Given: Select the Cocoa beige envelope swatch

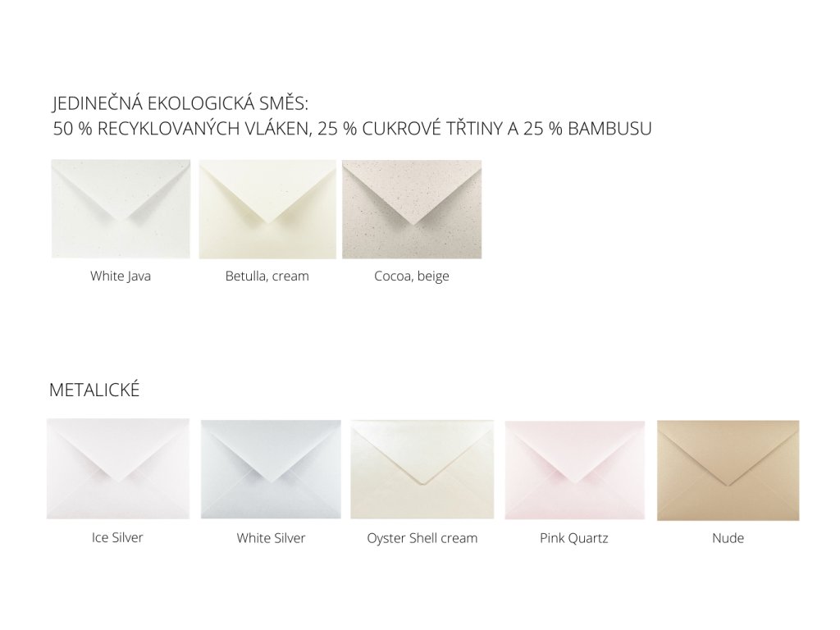Looking at the screenshot, I should pos(412,209).
